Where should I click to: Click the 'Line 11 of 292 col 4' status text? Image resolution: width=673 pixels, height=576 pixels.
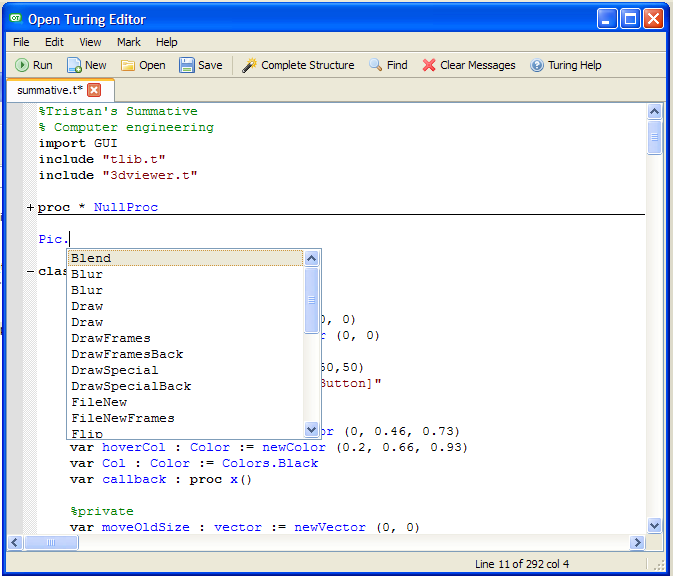click(522, 564)
